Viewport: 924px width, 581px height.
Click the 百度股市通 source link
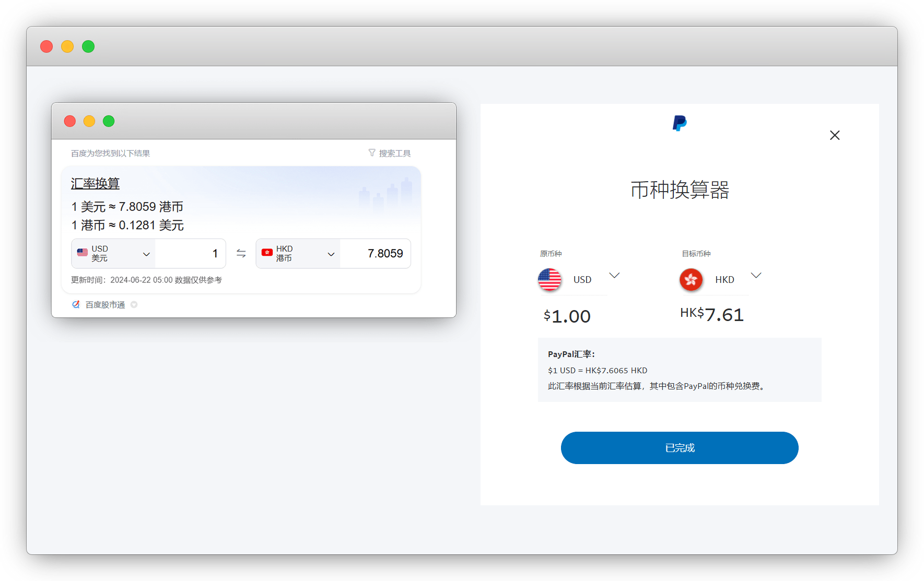point(105,305)
